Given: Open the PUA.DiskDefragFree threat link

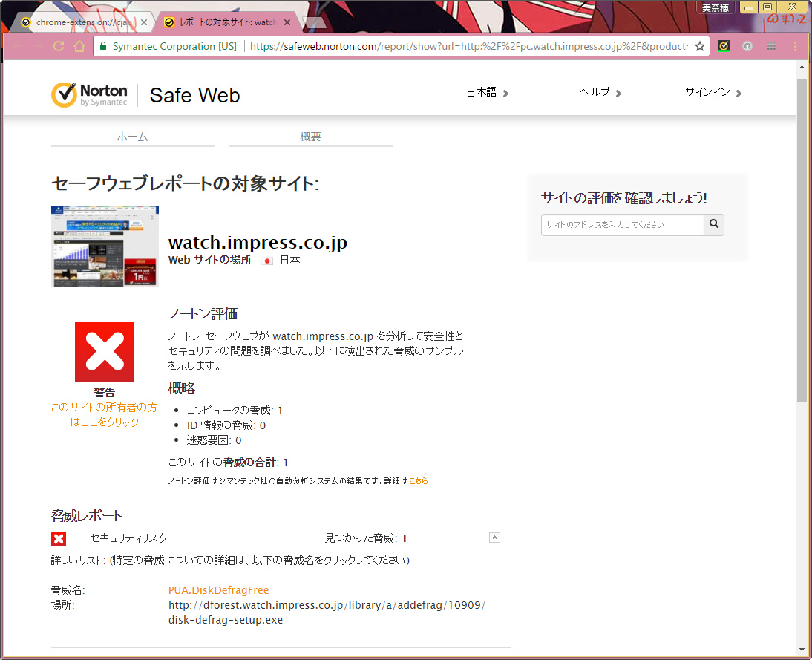Looking at the screenshot, I should (x=218, y=590).
